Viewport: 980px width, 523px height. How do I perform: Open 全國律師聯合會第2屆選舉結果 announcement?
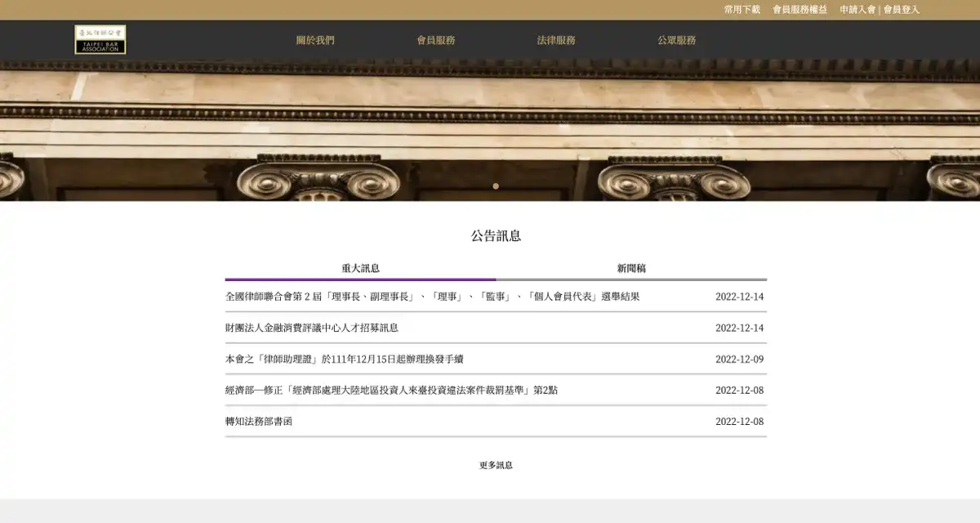tap(433, 297)
